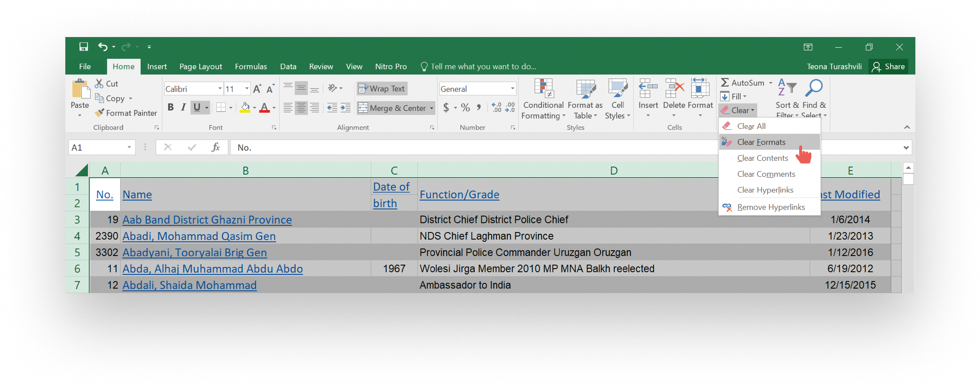
Task: Click AutoSum sigma button
Action: click(742, 83)
